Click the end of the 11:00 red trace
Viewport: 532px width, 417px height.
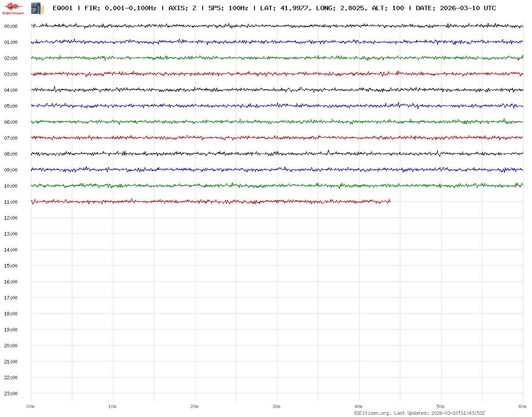point(390,202)
